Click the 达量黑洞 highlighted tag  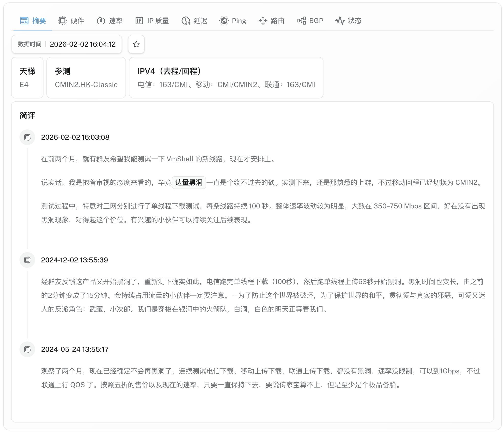(x=189, y=183)
